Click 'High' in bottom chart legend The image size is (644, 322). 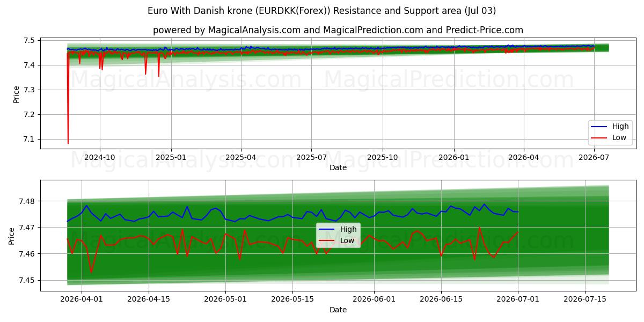[348, 229]
